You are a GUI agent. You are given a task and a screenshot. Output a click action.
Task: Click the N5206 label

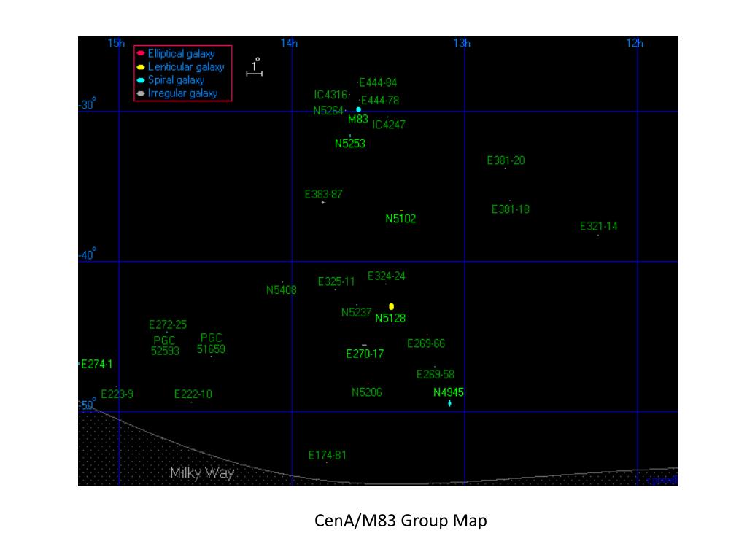pyautogui.click(x=367, y=392)
